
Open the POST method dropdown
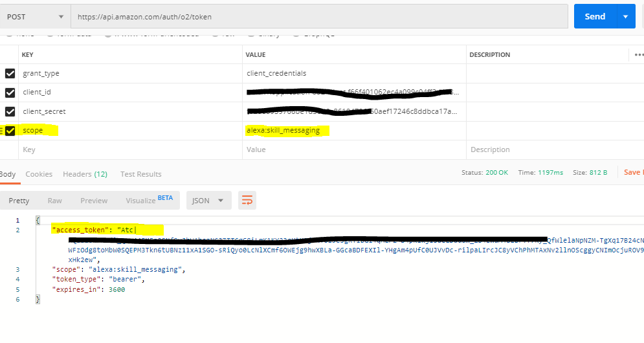pyautogui.click(x=34, y=17)
